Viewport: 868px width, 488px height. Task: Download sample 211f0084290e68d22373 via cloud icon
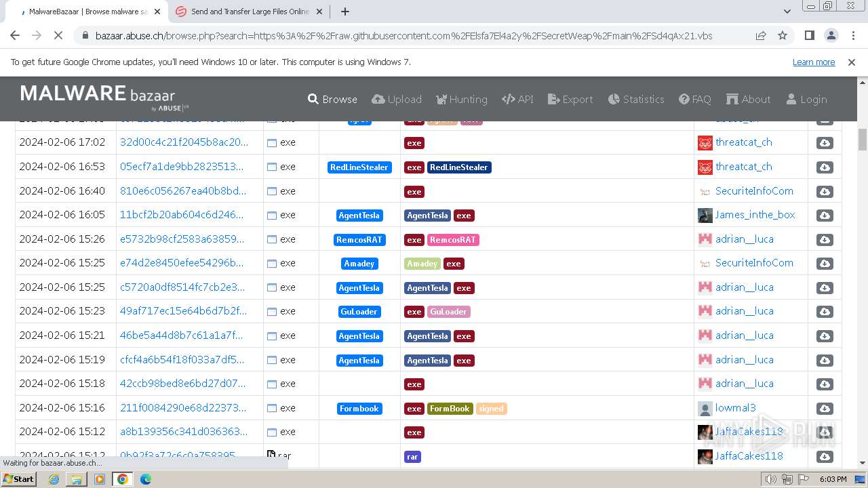(x=825, y=408)
